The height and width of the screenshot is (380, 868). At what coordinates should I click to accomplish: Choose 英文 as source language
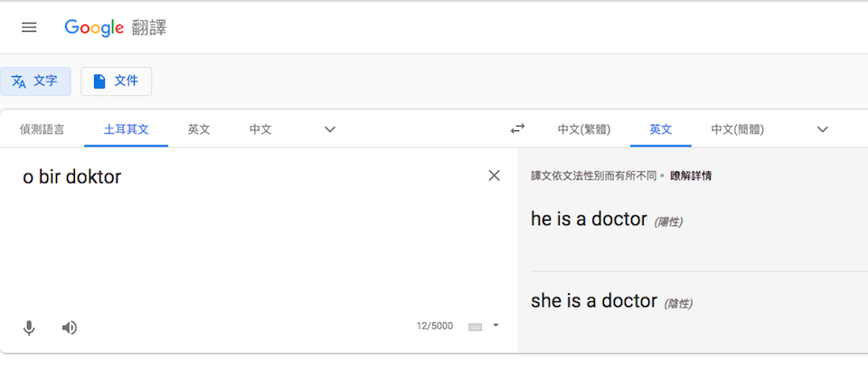point(199,129)
